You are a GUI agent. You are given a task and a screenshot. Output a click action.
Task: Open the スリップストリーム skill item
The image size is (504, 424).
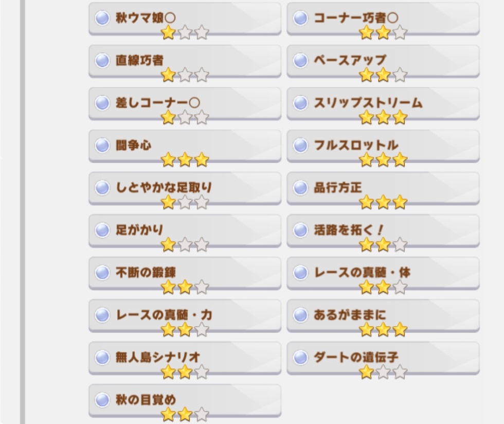pyautogui.click(x=383, y=103)
